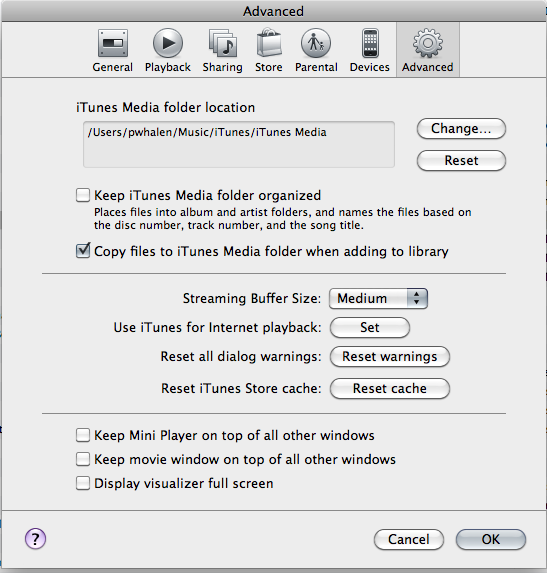Click the 'iTunes Media folder location' heading
This screenshot has width=547, height=573.
tap(165, 107)
